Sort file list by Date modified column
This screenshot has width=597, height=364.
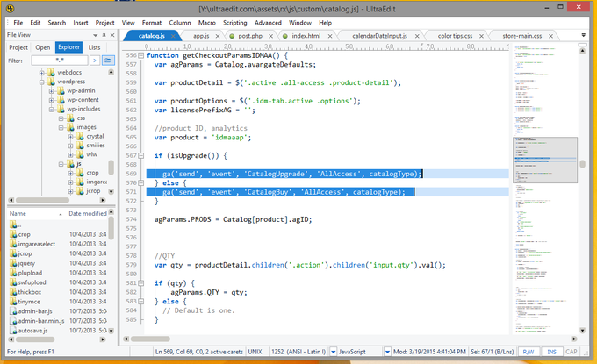click(x=87, y=214)
